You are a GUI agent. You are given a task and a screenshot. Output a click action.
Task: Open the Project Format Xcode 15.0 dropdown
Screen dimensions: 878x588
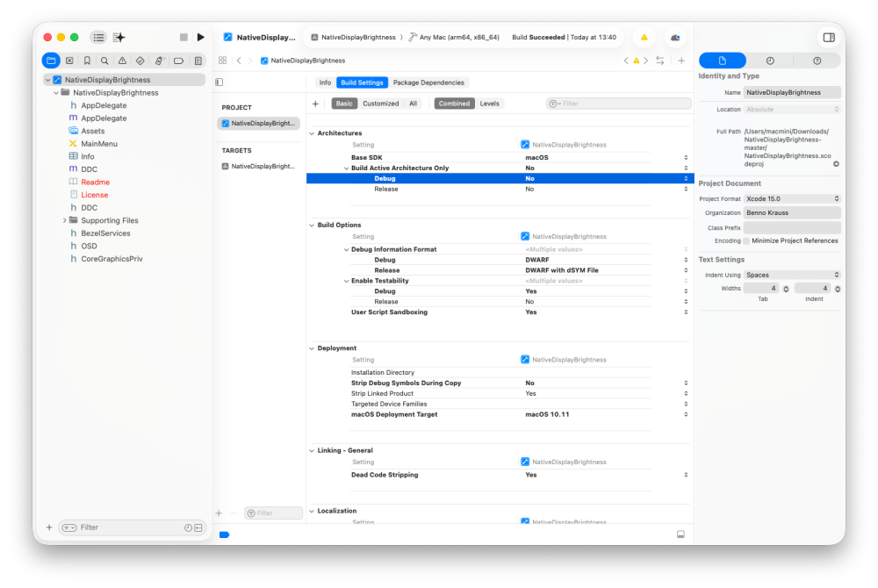[792, 198]
